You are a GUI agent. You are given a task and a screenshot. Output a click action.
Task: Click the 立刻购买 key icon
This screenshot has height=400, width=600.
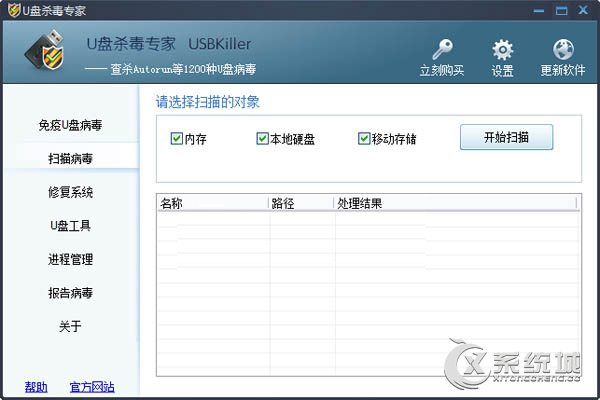442,50
